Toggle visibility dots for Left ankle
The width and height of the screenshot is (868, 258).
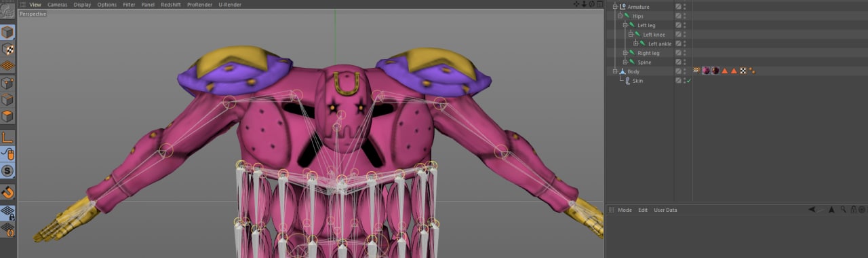[x=684, y=43]
